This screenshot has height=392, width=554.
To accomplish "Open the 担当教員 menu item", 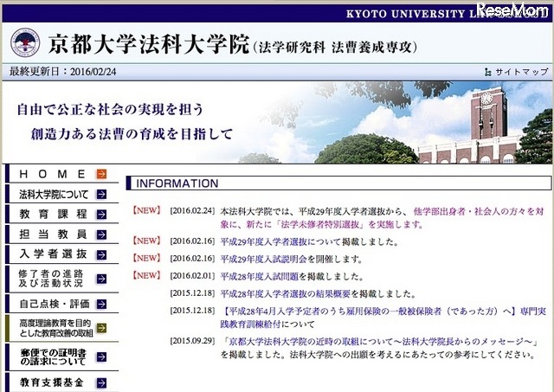I will [x=62, y=235].
